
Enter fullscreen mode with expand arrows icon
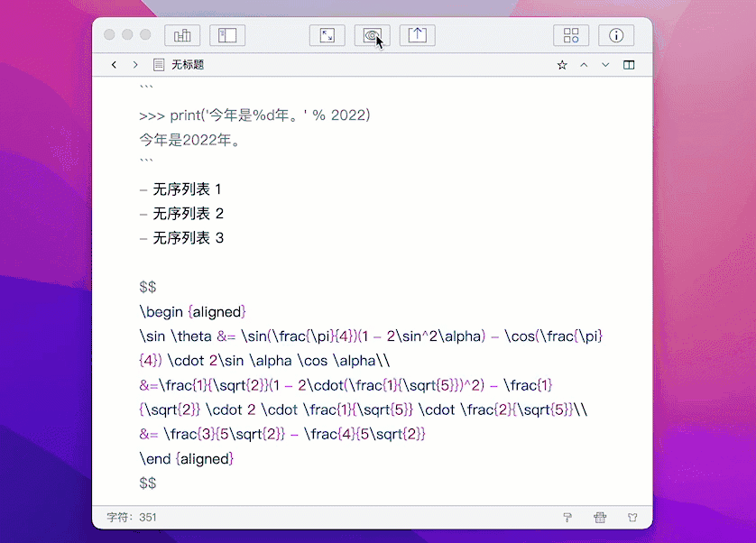(x=327, y=35)
